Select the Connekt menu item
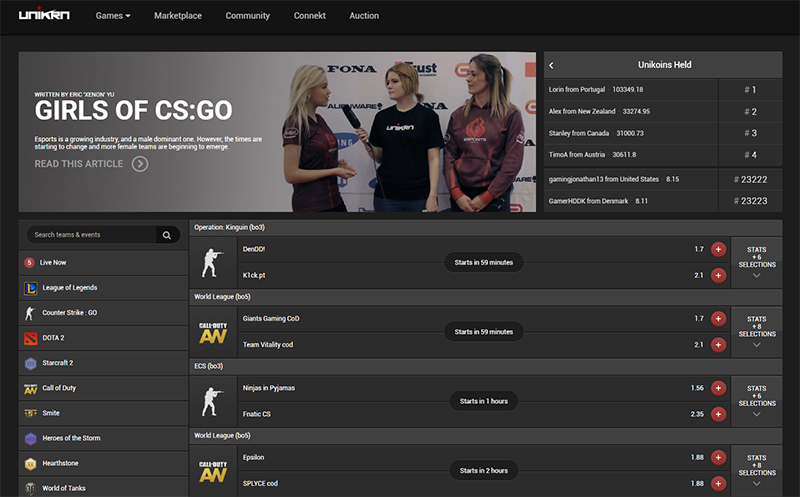This screenshot has width=800, height=497. click(x=310, y=16)
